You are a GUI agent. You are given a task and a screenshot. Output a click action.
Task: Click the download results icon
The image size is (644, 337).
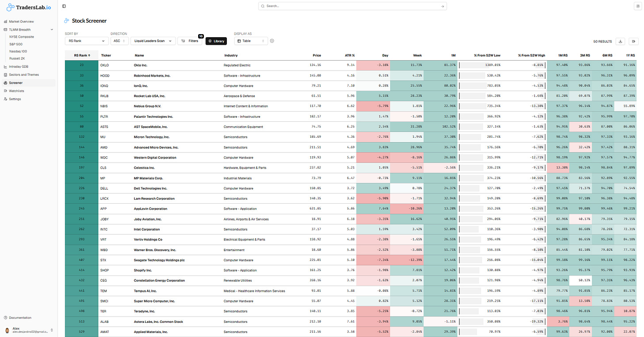pyautogui.click(x=621, y=41)
